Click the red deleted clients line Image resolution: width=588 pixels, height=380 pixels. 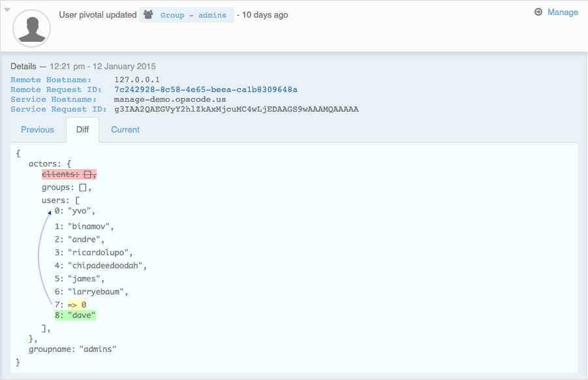[69, 174]
